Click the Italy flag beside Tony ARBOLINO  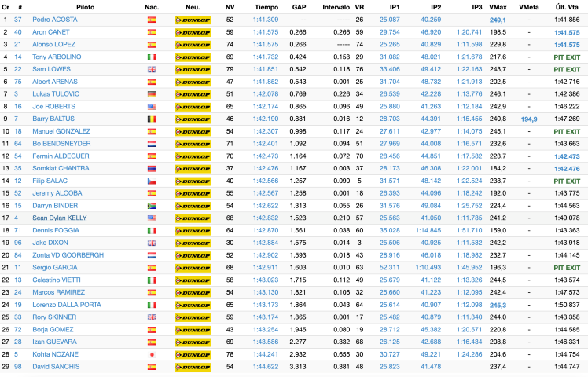pos(152,57)
